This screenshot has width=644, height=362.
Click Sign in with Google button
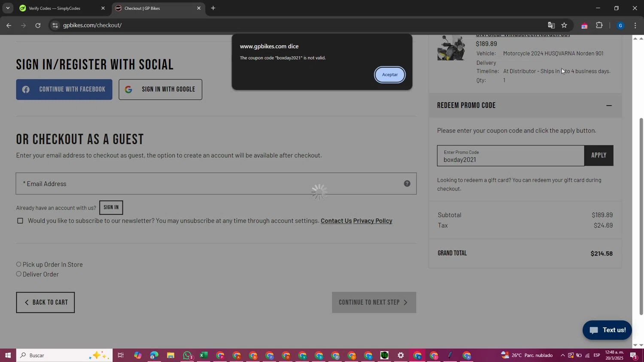(x=160, y=89)
